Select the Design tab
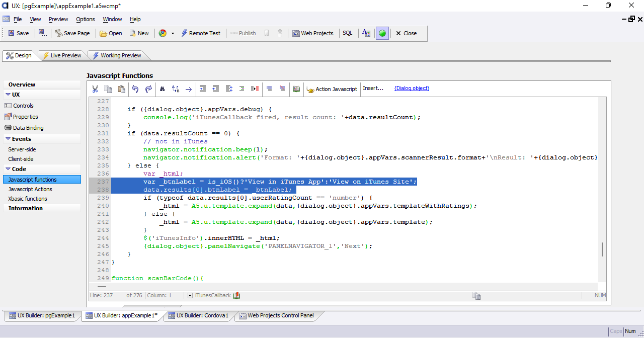 pos(19,55)
